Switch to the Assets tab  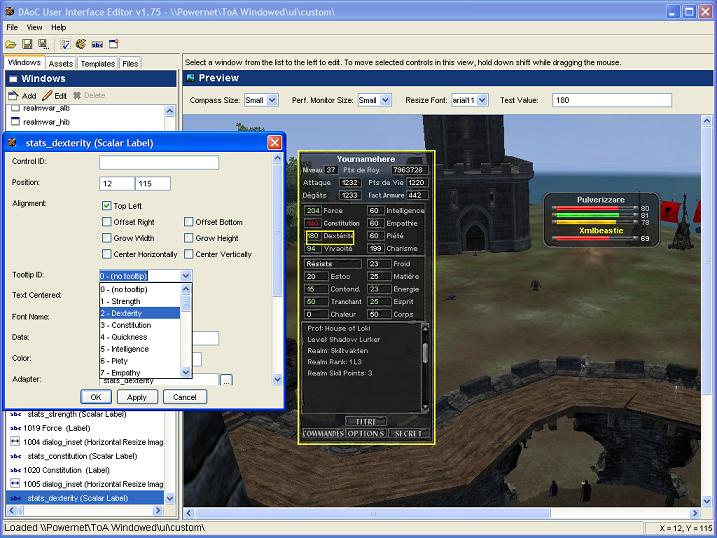tap(61, 64)
